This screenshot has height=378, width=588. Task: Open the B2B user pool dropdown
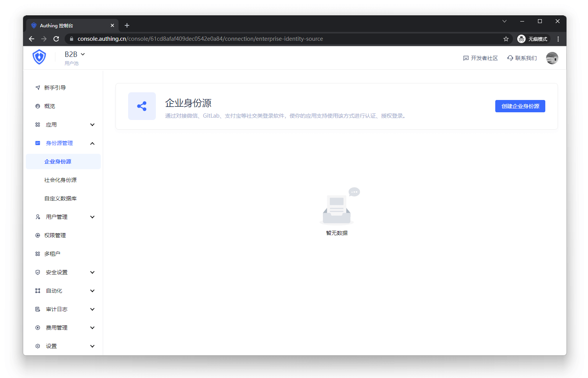click(75, 55)
